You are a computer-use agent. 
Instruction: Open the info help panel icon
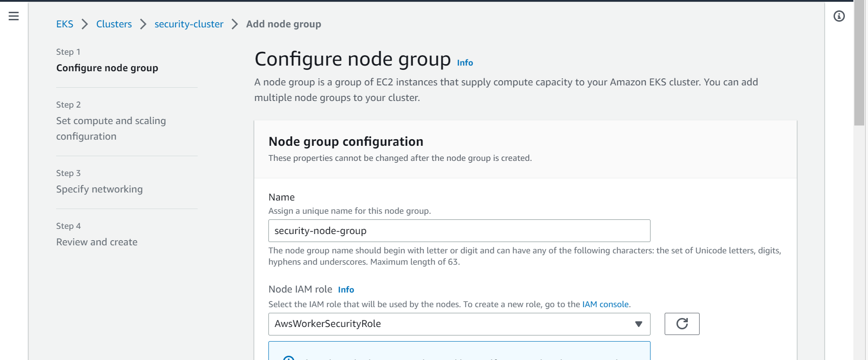[x=839, y=16]
